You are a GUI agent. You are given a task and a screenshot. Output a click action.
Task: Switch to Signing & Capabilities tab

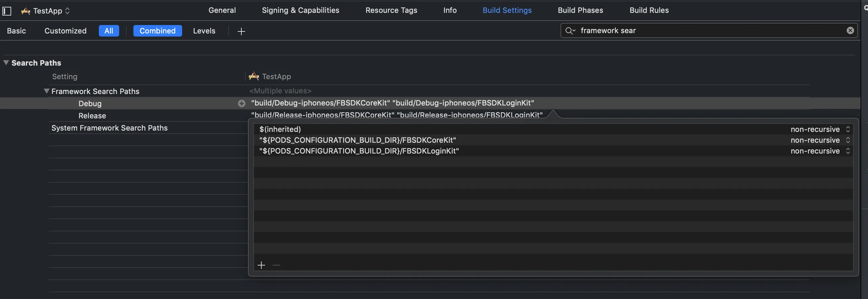coord(300,10)
